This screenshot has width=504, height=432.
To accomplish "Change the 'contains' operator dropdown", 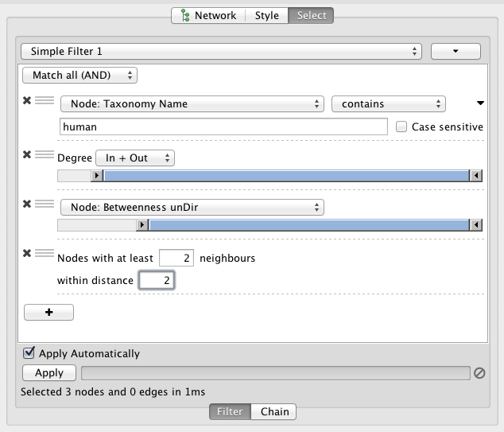I will tap(388, 103).
